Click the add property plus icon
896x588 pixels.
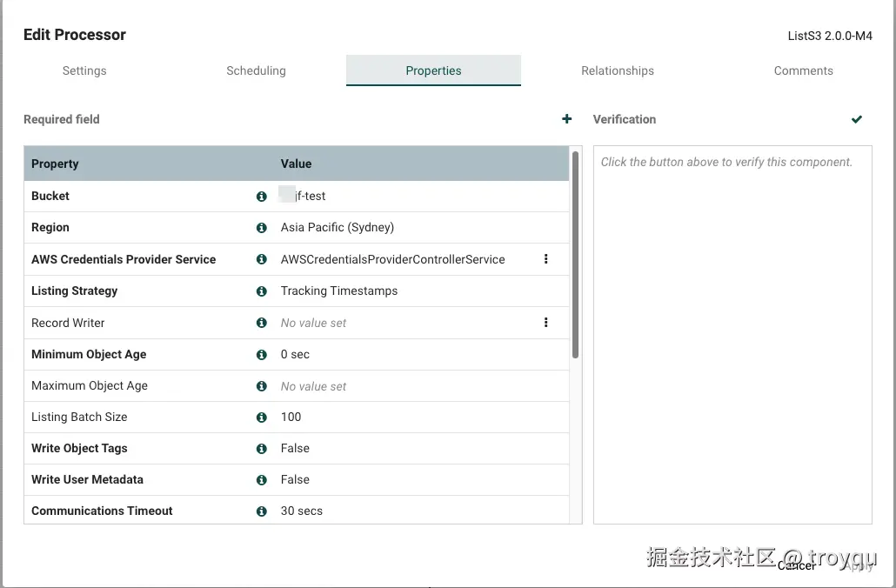pyautogui.click(x=567, y=119)
